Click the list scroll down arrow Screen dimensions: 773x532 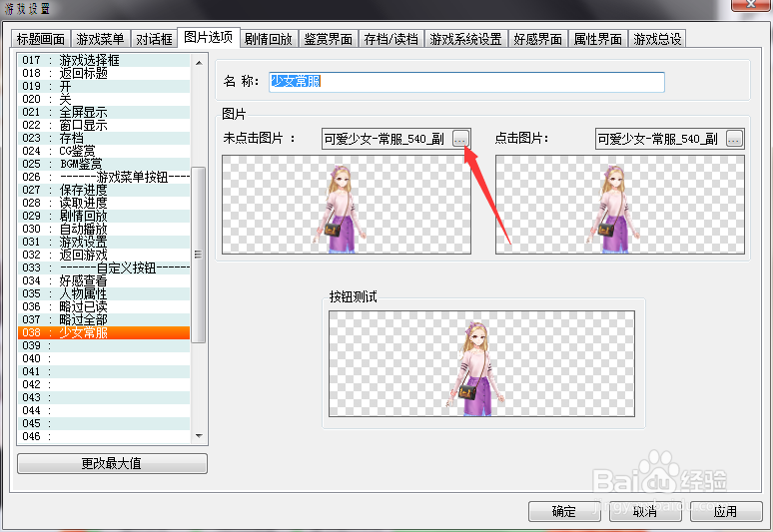coord(199,435)
